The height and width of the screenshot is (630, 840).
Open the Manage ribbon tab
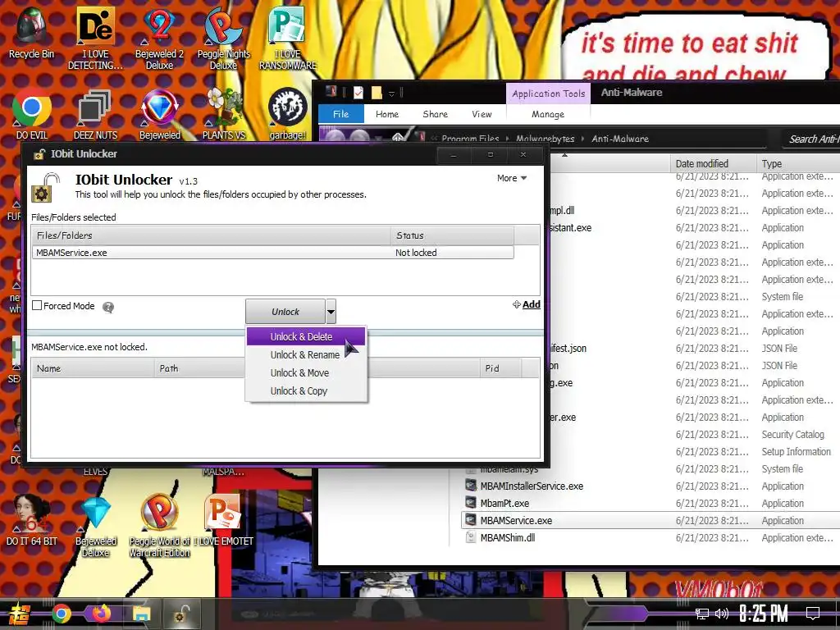coord(547,114)
